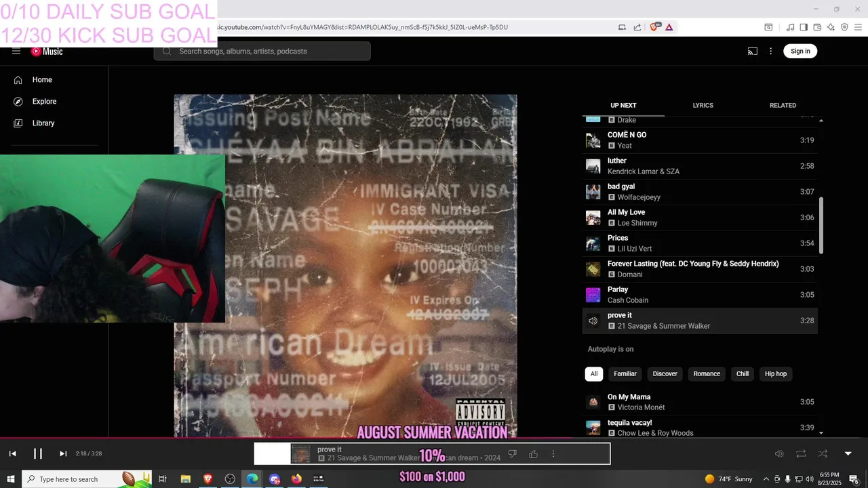Select the Chill filter chip

pos(743,374)
